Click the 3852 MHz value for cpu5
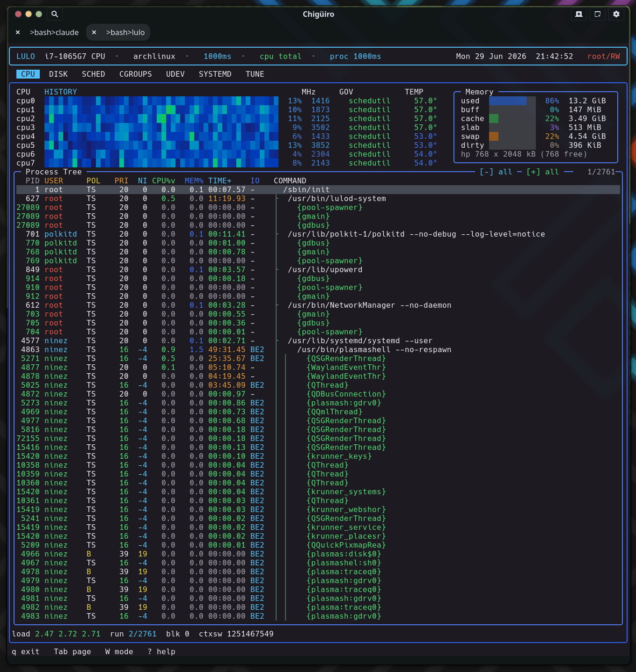The width and height of the screenshot is (636, 672). tap(321, 145)
